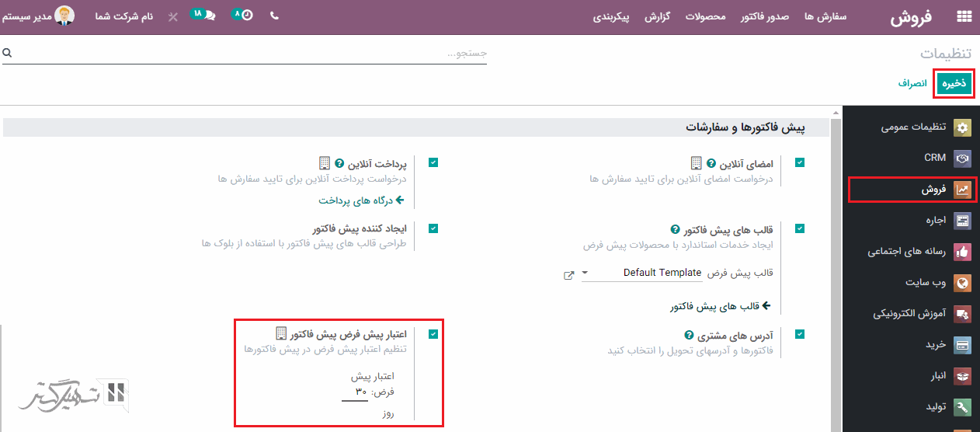980x432 pixels.
Task: Click the default validity days field
Action: [356, 392]
